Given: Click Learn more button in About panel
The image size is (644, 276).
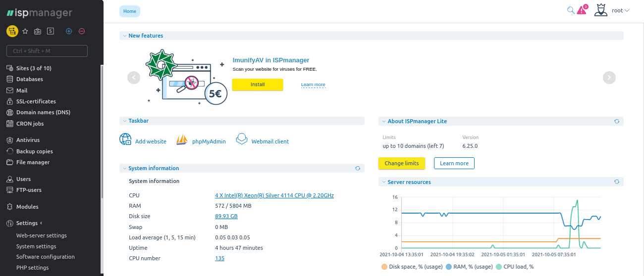Looking at the screenshot, I should coord(454,163).
